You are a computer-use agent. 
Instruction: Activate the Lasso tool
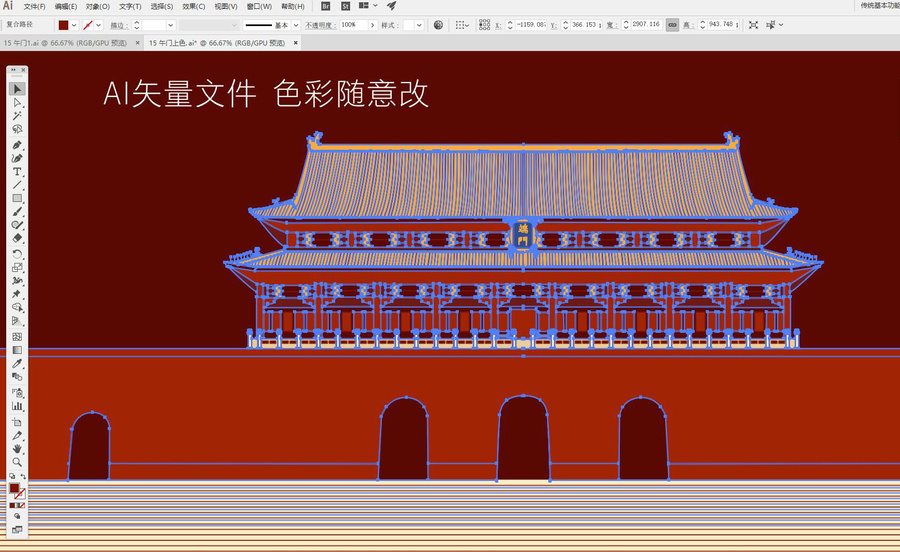17,129
